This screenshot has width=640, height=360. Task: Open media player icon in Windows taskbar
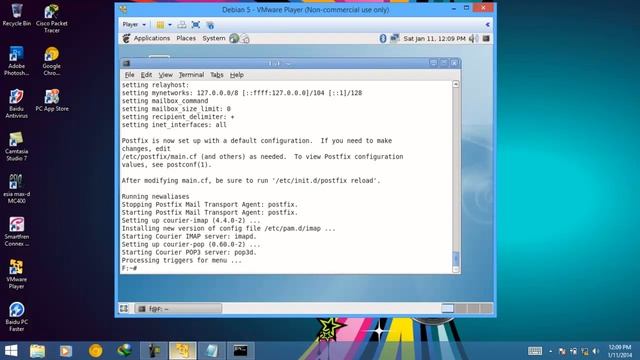click(66, 351)
